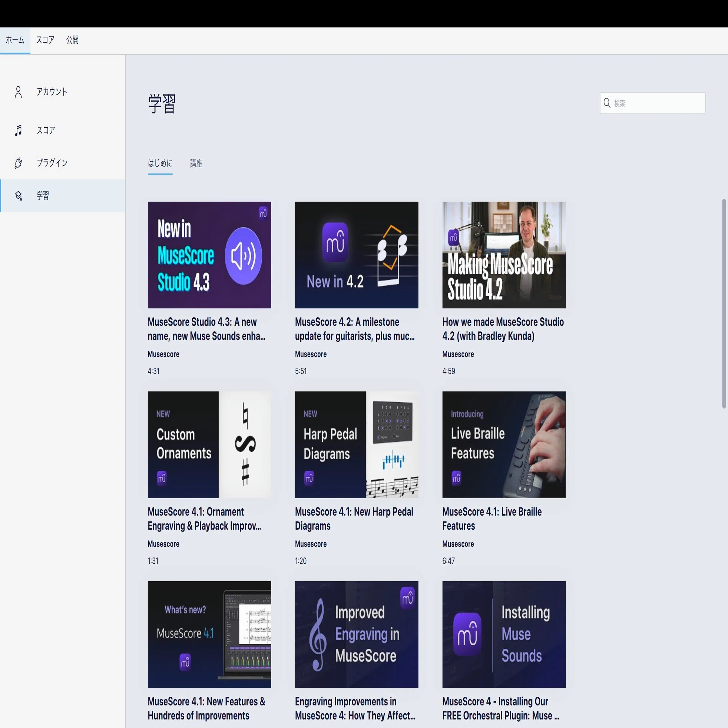The height and width of the screenshot is (728, 728).
Task: Select the はじめに tab
Action: pyautogui.click(x=160, y=163)
